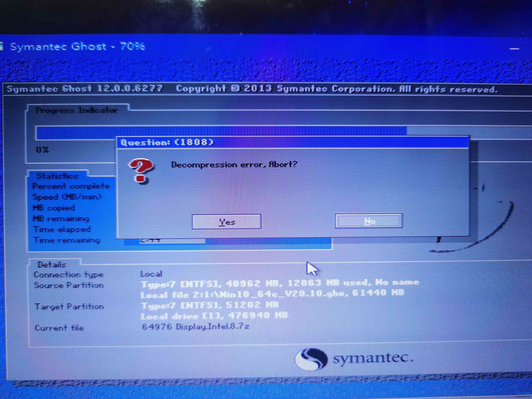Select the Details panel label
Screen dimensions: 532x399
click(52, 265)
